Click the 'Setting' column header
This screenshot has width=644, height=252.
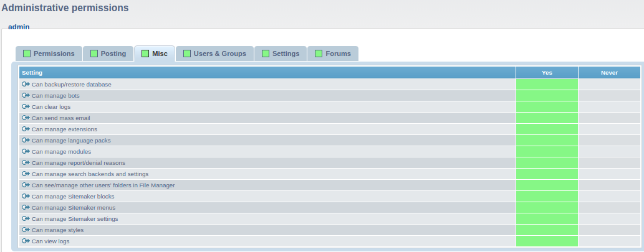(267, 73)
